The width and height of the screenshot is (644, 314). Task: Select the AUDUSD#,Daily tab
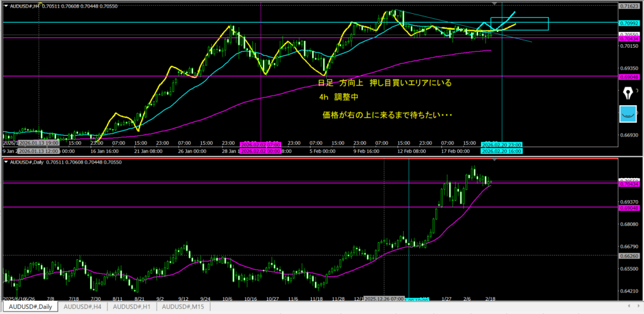coord(29,306)
